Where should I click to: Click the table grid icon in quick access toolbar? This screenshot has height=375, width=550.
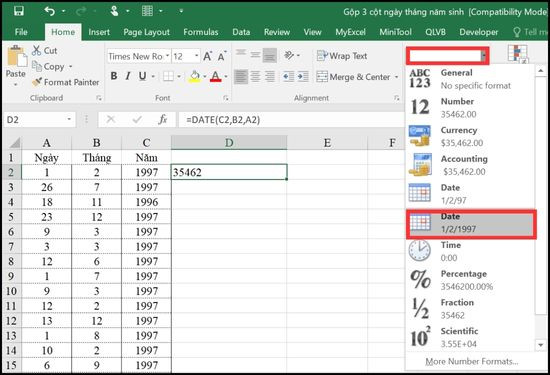click(147, 11)
